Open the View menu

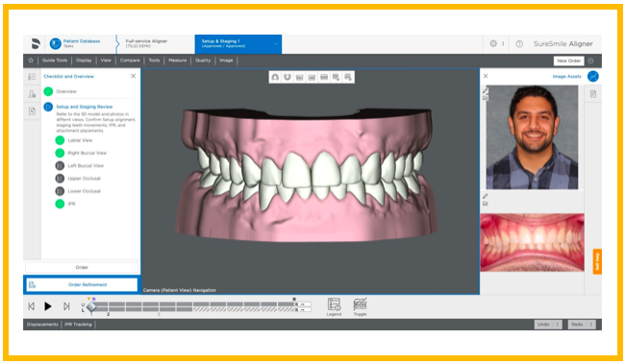(x=106, y=61)
